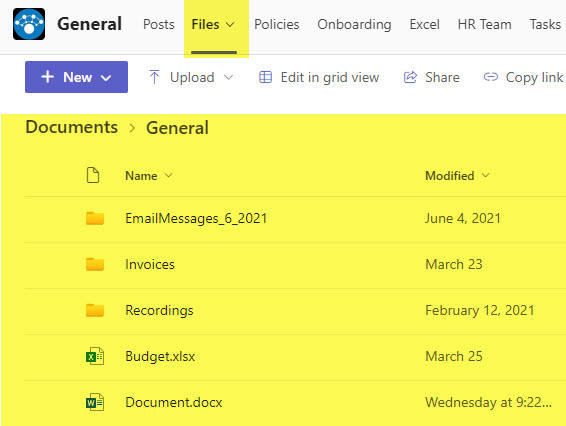Click the Share button label
Image resolution: width=566 pixels, height=426 pixels.
coord(442,77)
